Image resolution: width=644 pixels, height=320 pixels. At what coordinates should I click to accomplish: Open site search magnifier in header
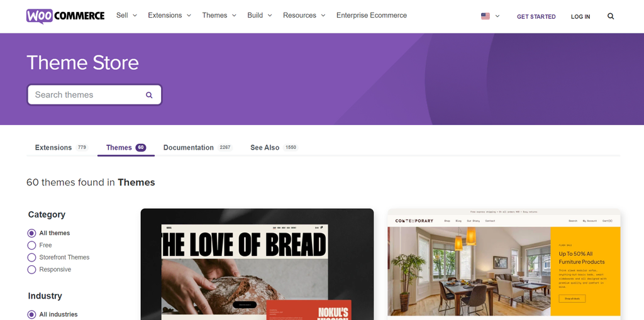coord(611,16)
